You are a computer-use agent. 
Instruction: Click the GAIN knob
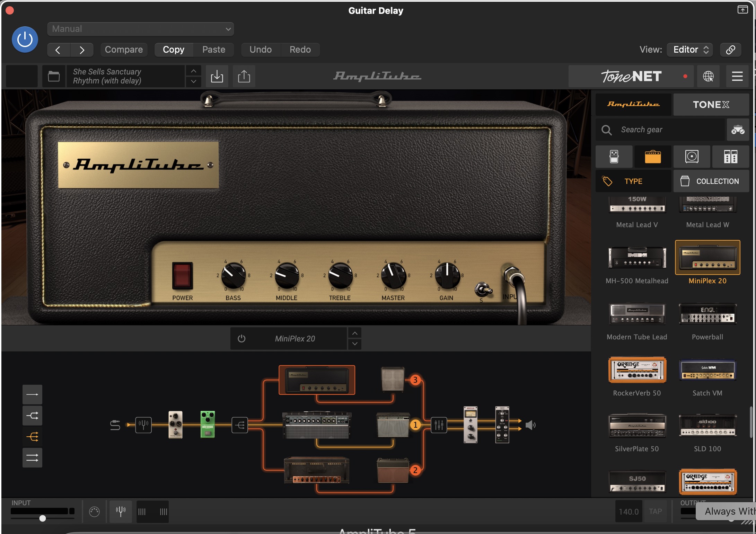click(447, 276)
